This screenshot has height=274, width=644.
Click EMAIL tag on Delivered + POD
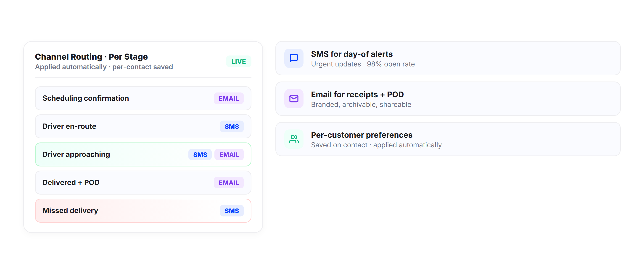[x=229, y=183]
